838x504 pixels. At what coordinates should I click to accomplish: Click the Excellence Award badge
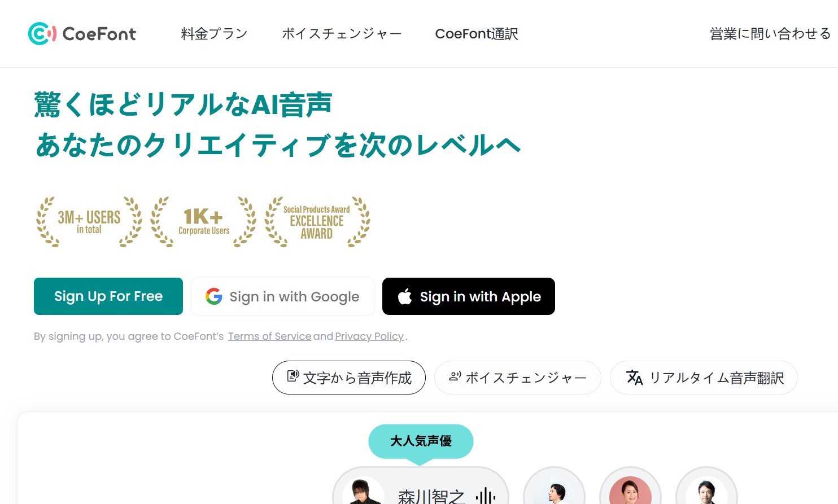coord(317,222)
